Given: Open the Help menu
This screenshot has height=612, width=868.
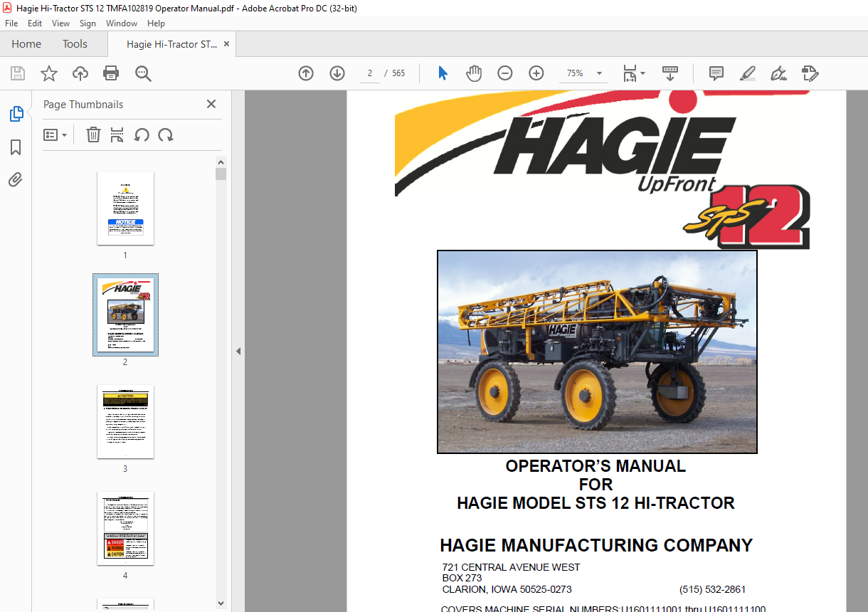Looking at the screenshot, I should (x=156, y=23).
